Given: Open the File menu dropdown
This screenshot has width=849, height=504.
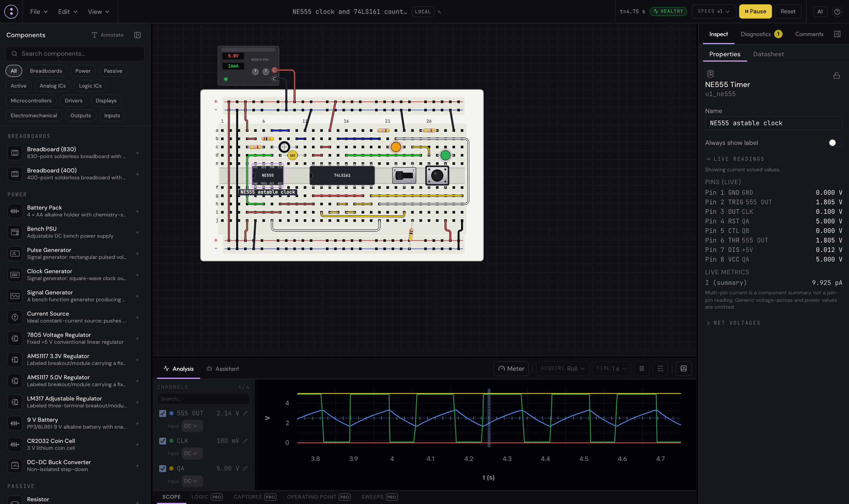Looking at the screenshot, I should pos(39,11).
